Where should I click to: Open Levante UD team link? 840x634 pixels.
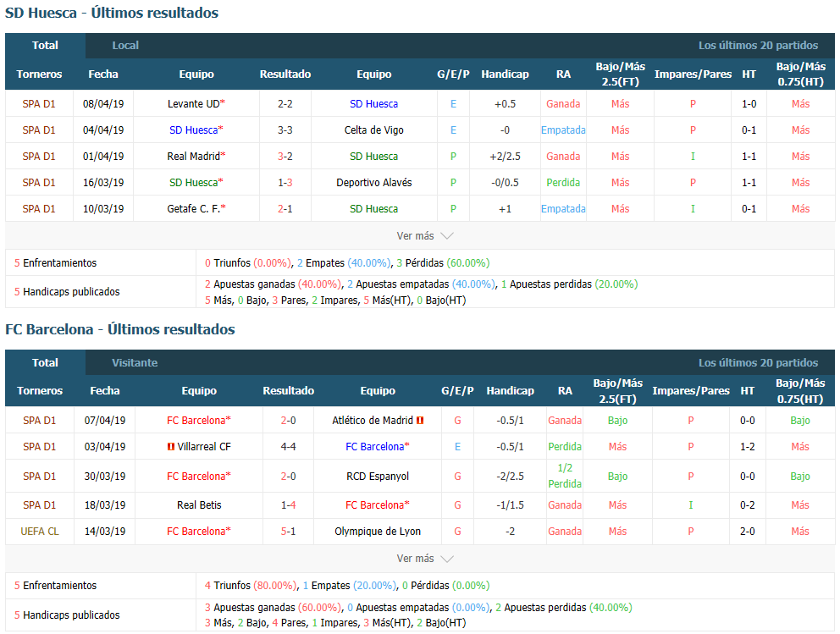[x=193, y=104]
